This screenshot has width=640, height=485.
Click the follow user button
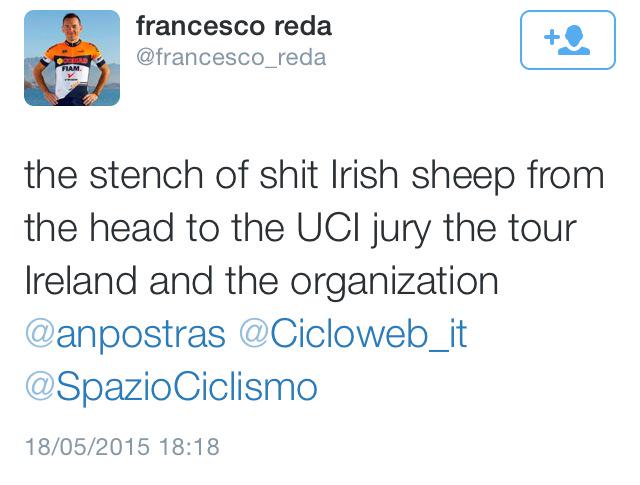click(x=567, y=39)
